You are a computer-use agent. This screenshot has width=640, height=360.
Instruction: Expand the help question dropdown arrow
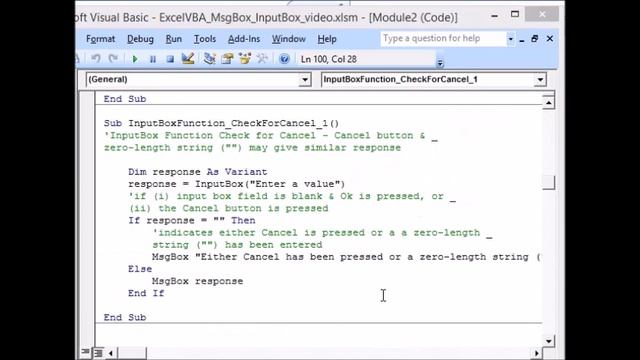(510, 39)
